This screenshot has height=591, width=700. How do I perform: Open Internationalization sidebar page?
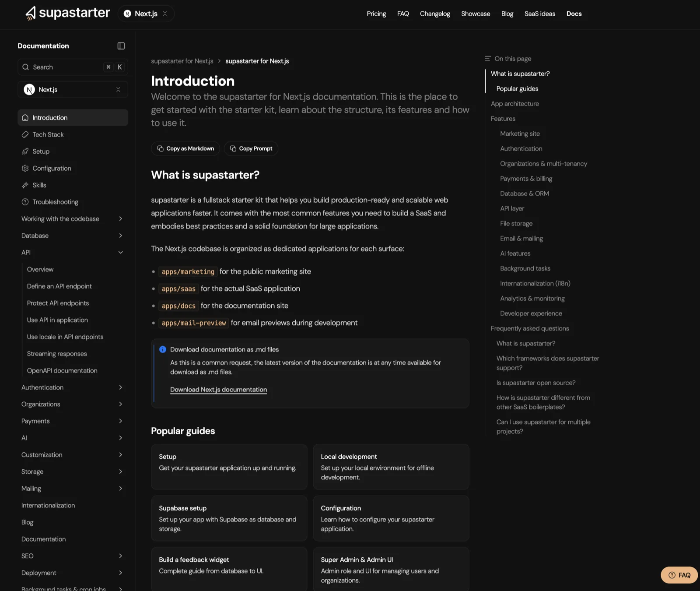pyautogui.click(x=48, y=505)
